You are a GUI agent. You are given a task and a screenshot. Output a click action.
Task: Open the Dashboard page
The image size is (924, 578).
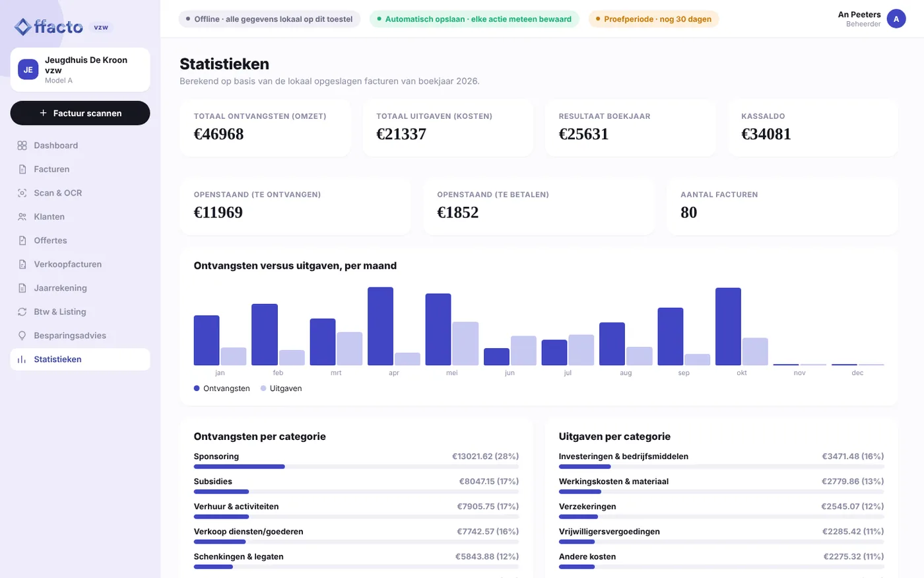[x=80, y=145]
